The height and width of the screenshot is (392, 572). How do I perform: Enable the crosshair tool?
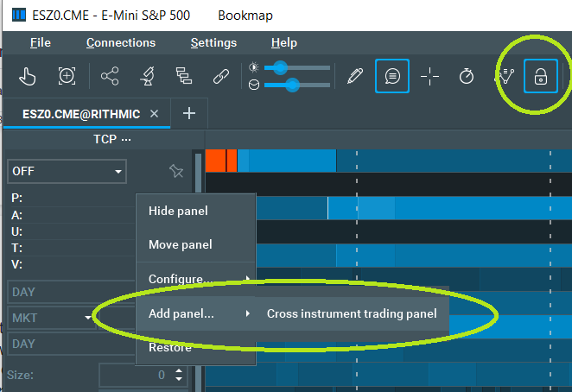click(429, 76)
